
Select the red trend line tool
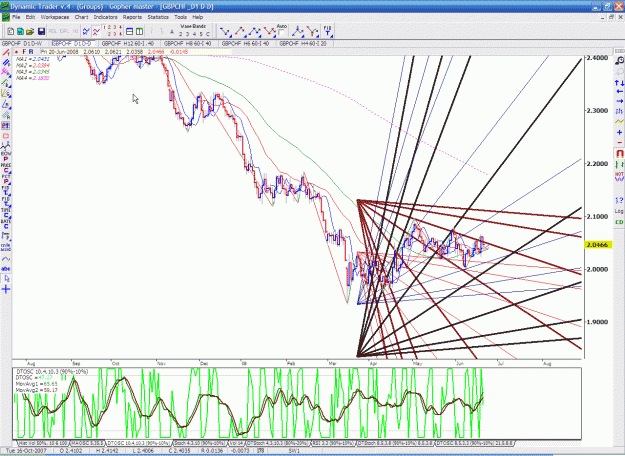6,53
